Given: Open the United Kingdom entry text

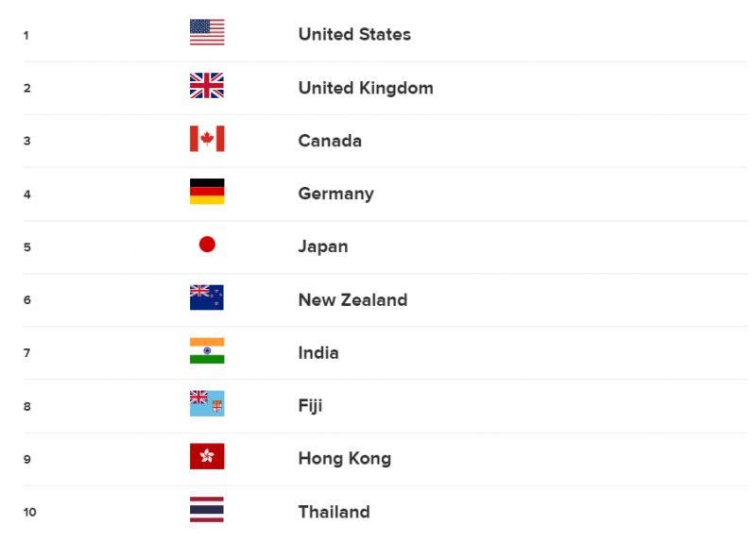Looking at the screenshot, I should (x=366, y=88).
